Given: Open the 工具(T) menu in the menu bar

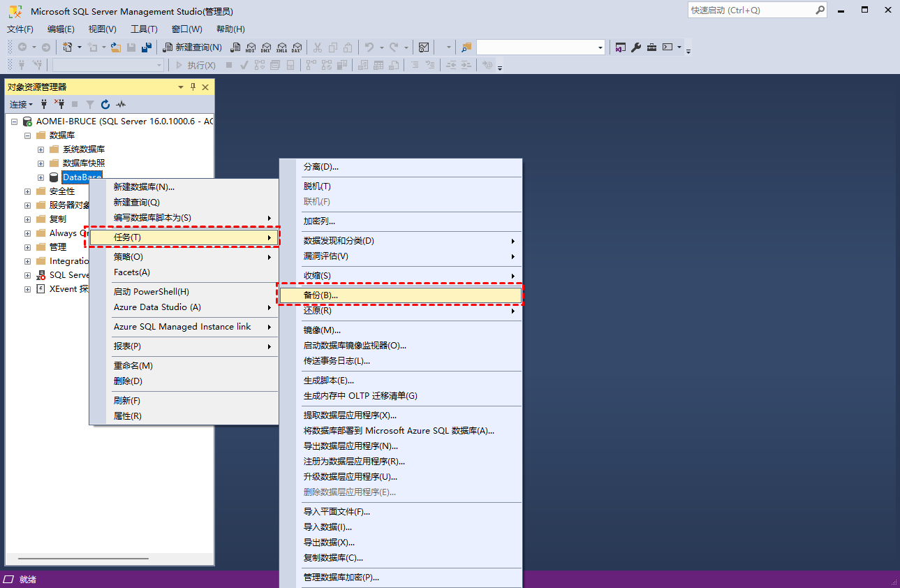Looking at the screenshot, I should tap(144, 29).
